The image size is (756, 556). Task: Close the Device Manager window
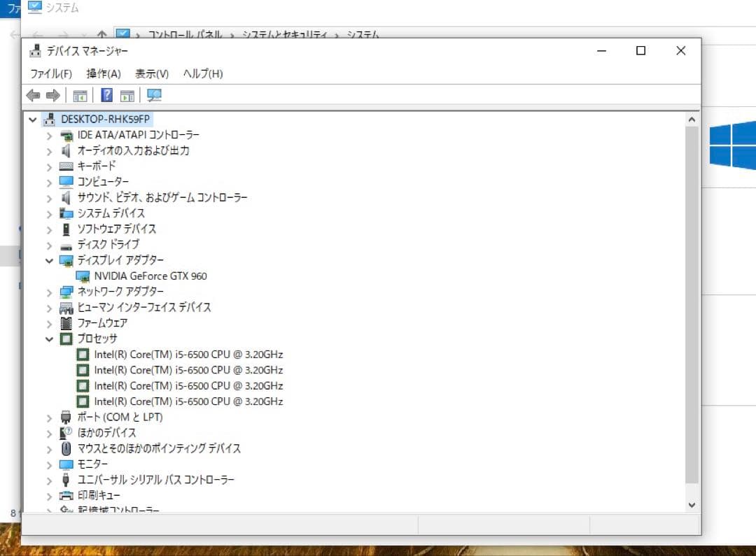pos(681,50)
